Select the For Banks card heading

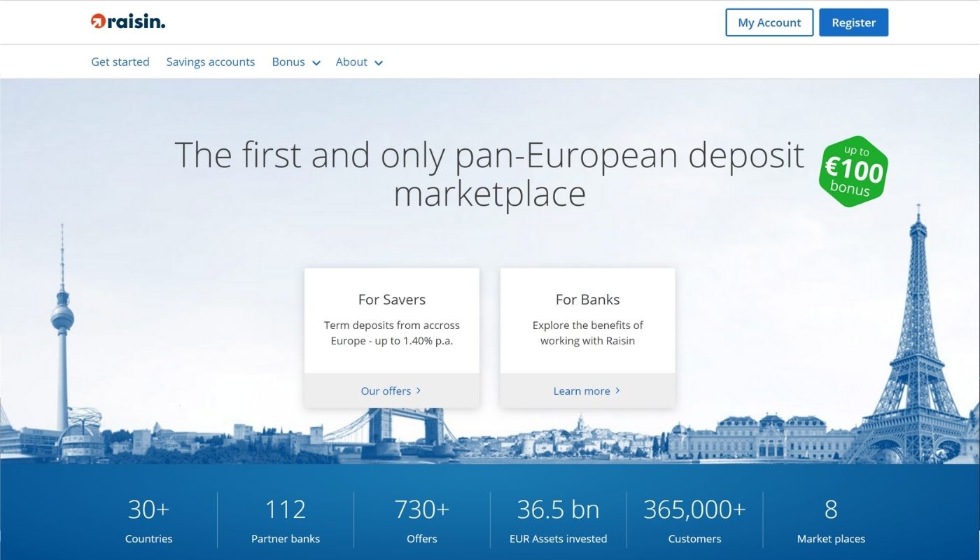pyautogui.click(x=588, y=300)
